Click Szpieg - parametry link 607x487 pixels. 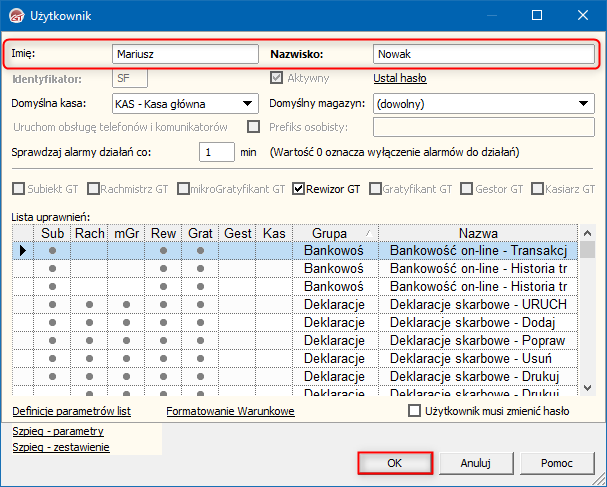[x=58, y=431]
